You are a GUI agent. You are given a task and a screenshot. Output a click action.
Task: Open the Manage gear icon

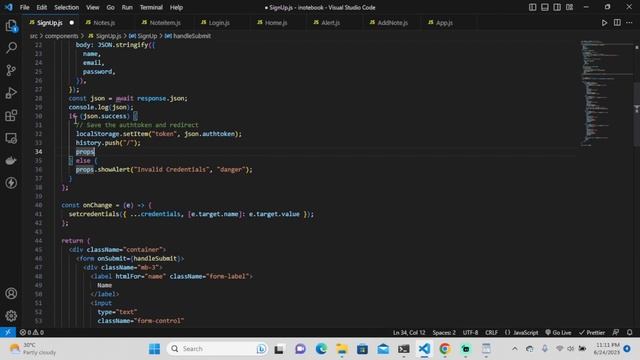11,316
